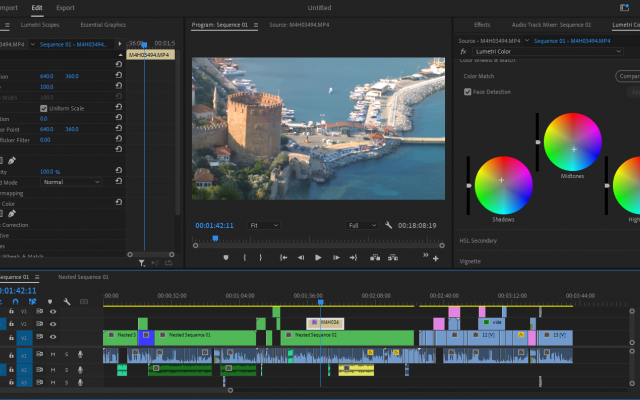Toggle Linked Selection in the timeline
Screen dimensions: 640x400
[x=32, y=302]
